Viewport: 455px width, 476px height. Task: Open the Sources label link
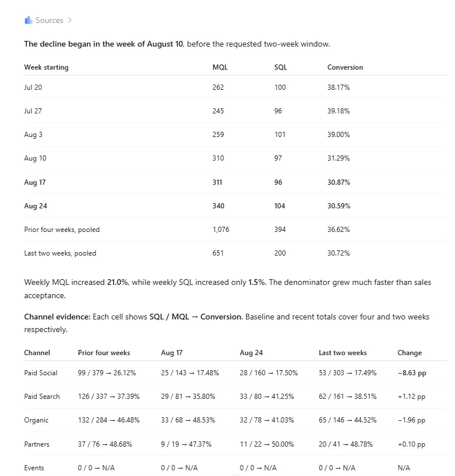point(49,20)
